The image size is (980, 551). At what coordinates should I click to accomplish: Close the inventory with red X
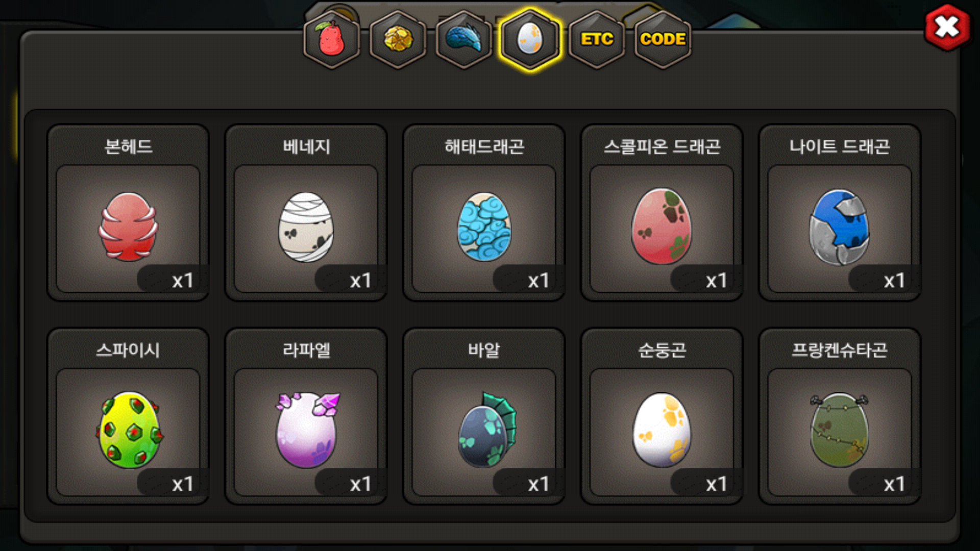(947, 28)
